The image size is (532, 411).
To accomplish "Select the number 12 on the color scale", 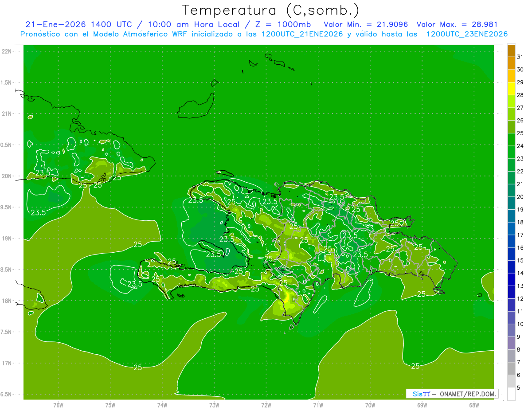I will [520, 299].
